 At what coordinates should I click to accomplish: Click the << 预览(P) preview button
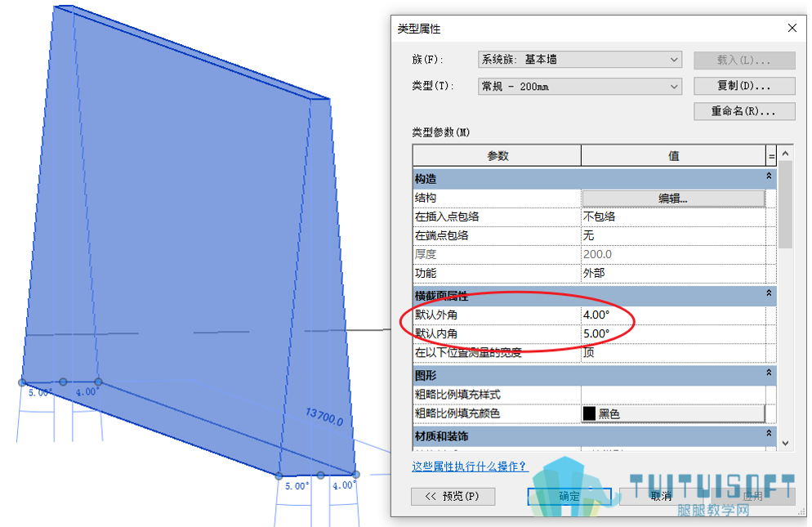point(453,497)
